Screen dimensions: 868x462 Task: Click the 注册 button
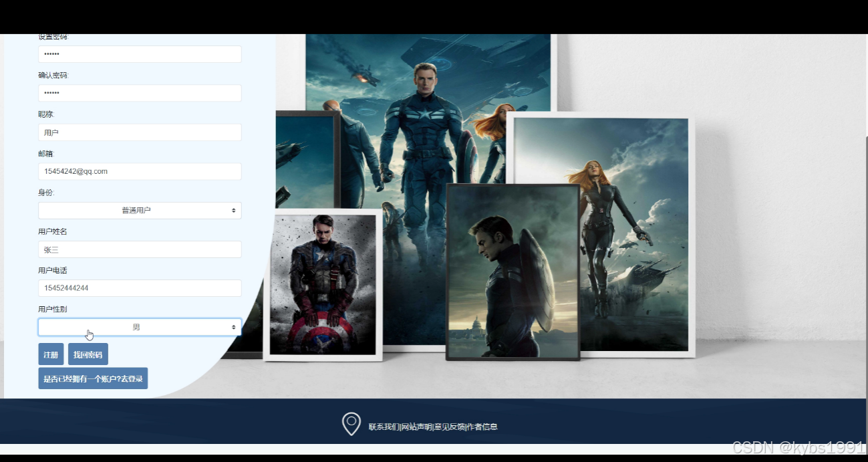click(x=51, y=354)
